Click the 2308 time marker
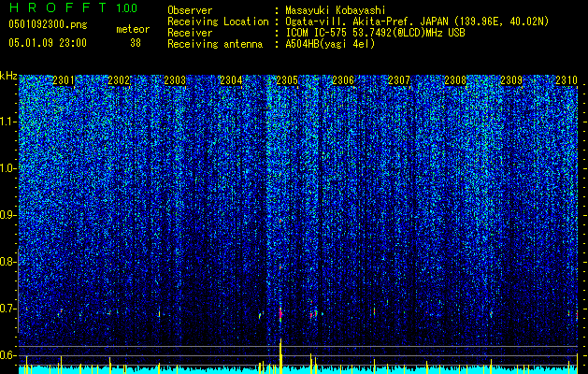This screenshot has height=374, width=588. [455, 79]
